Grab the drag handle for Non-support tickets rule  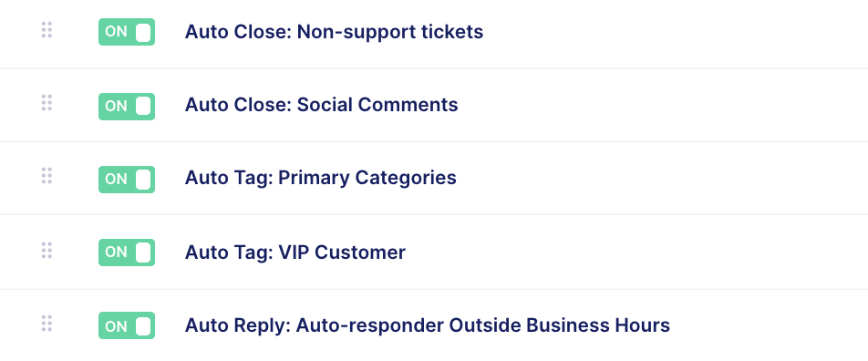tap(47, 30)
